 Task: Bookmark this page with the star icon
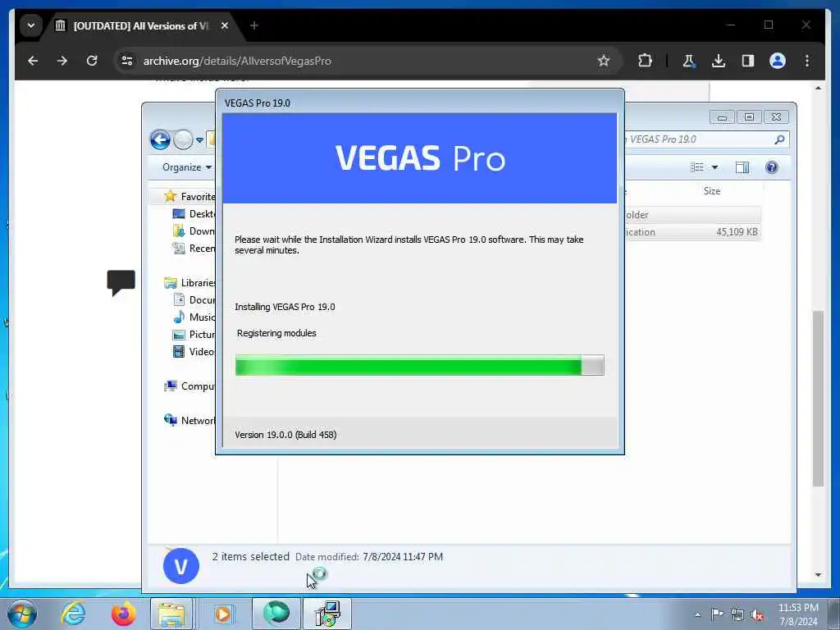point(604,61)
